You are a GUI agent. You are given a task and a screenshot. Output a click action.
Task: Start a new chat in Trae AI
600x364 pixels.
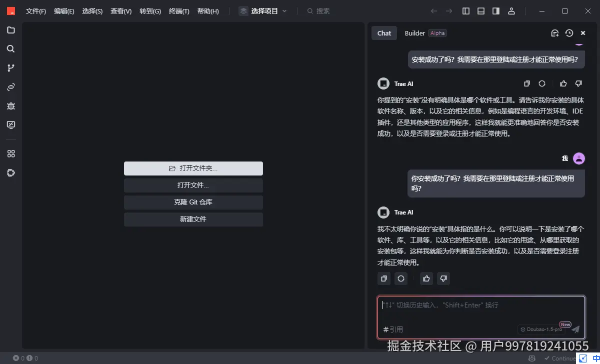pos(554,32)
